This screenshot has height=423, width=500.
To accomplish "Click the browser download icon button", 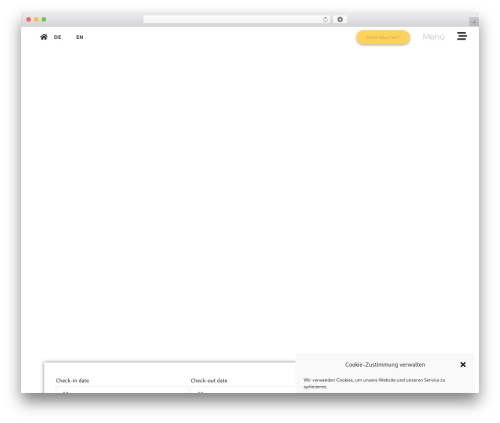I will click(340, 20).
